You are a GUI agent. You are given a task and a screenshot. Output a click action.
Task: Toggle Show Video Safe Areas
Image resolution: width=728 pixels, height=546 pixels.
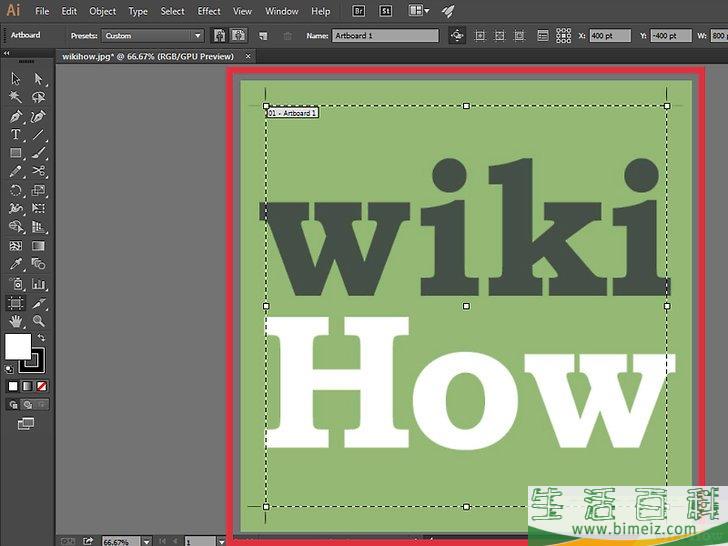520,35
